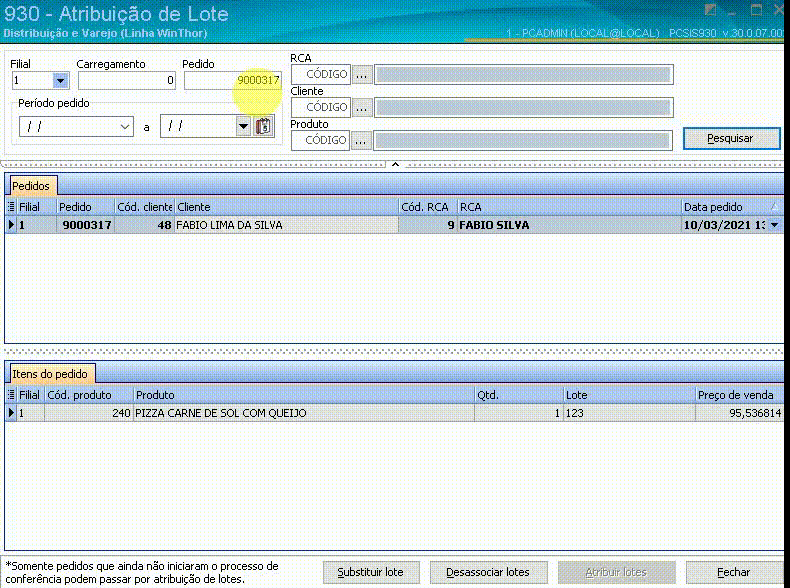790x588 pixels.
Task: Click the client code 48 cell
Action: click(145, 225)
